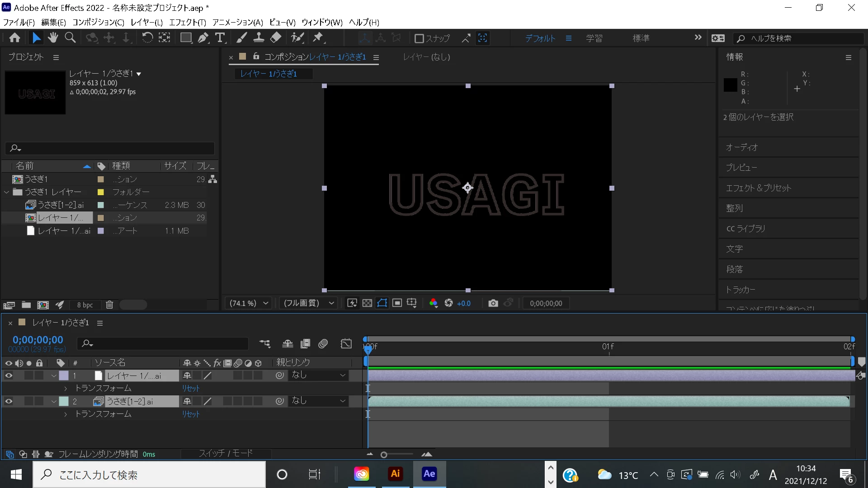The height and width of the screenshot is (488, 868).
Task: Create new folder in Project panel
Action: [x=26, y=305]
